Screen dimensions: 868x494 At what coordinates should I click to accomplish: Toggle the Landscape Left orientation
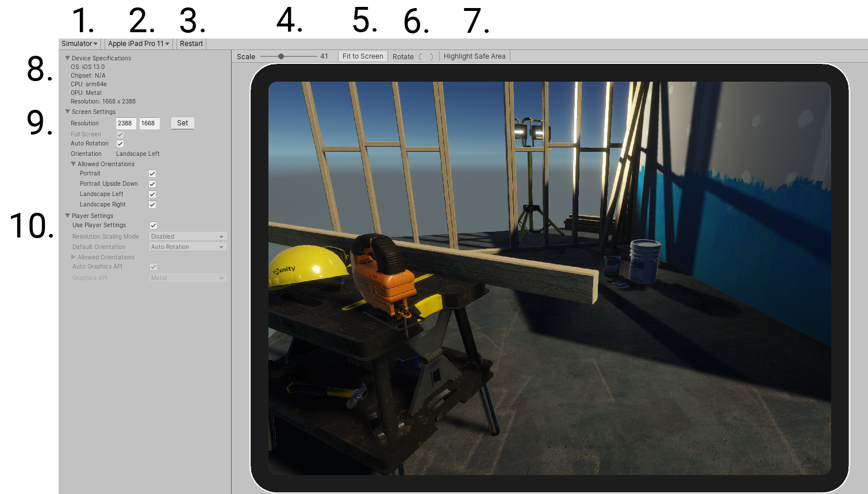(x=152, y=194)
